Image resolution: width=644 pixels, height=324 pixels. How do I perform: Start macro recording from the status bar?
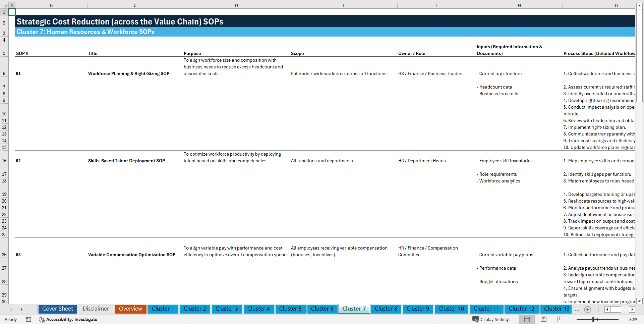click(x=28, y=320)
